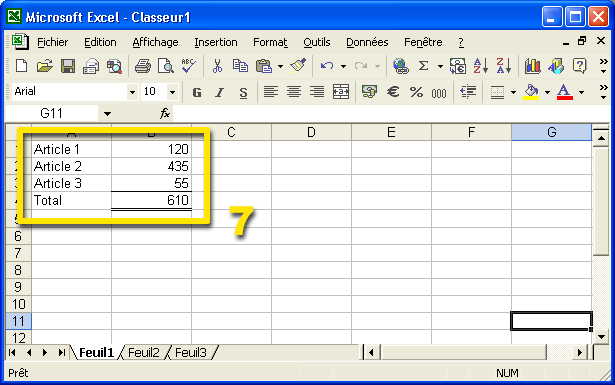Viewport: 615px width, 385px height.
Task: Open a file with the folder icon
Action: (x=45, y=66)
